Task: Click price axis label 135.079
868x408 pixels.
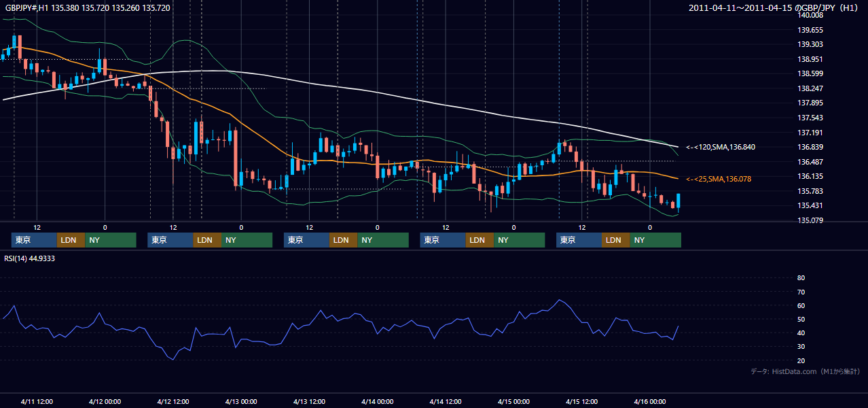Action: [810, 220]
